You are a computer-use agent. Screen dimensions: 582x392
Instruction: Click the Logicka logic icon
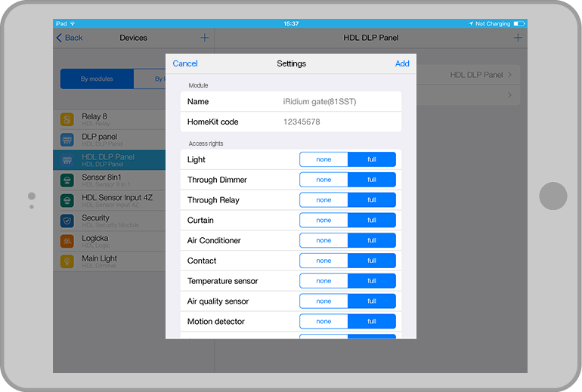(x=67, y=241)
